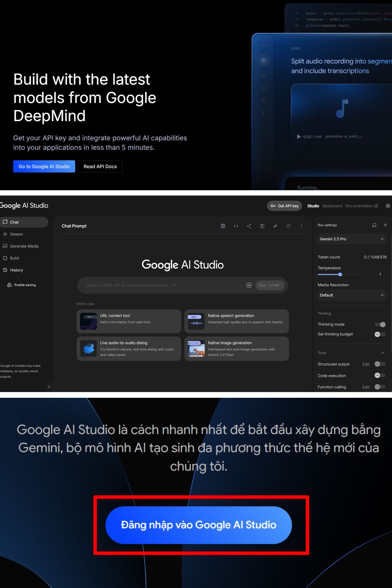Screen dimensions: 392x588
Task: Open the Get code brackets icon
Action: point(236,226)
